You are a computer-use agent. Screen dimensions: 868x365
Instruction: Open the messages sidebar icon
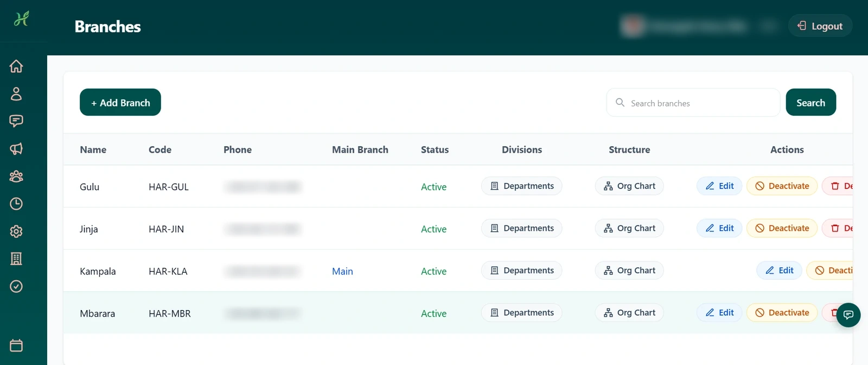tap(16, 121)
